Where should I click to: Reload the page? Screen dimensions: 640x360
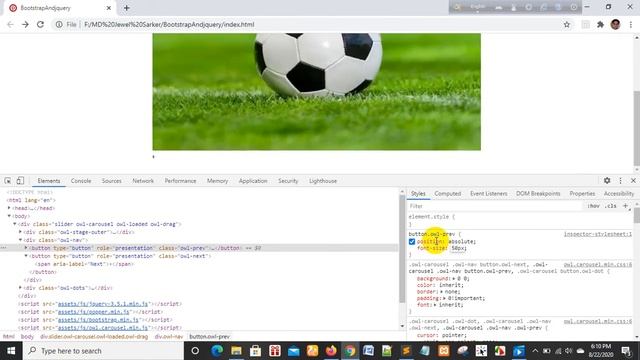pyautogui.click(x=40, y=24)
